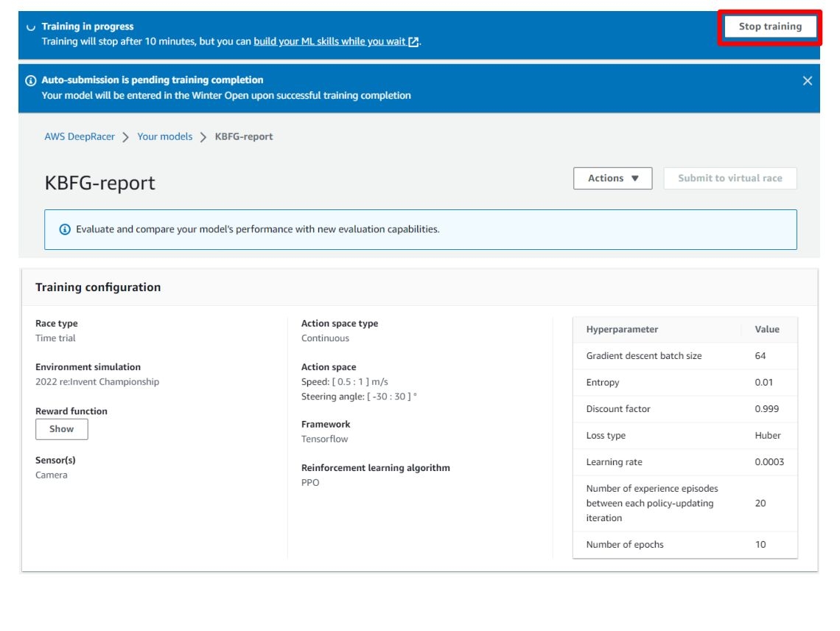Go to AWS DeepRacer breadcrumb
The image size is (840, 631).
tap(80, 136)
